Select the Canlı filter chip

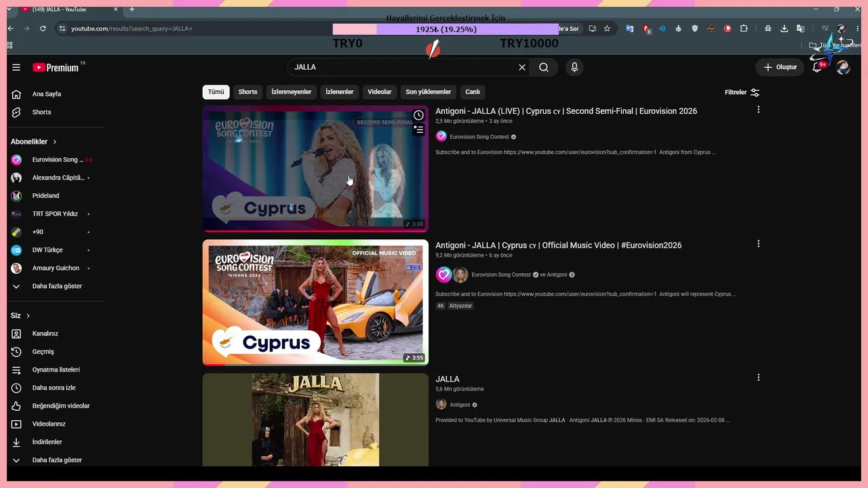(473, 91)
